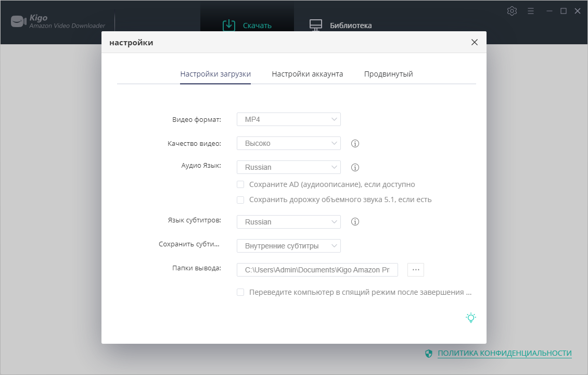The width and height of the screenshot is (588, 375).
Task: Open Внутренние субтитры dropdown
Action: [x=288, y=246]
